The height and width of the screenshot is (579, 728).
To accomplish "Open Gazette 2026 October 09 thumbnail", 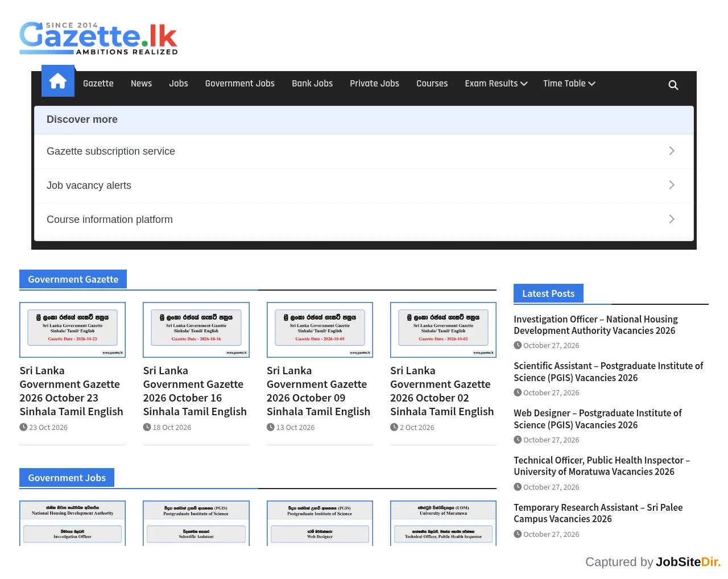I will click(320, 330).
